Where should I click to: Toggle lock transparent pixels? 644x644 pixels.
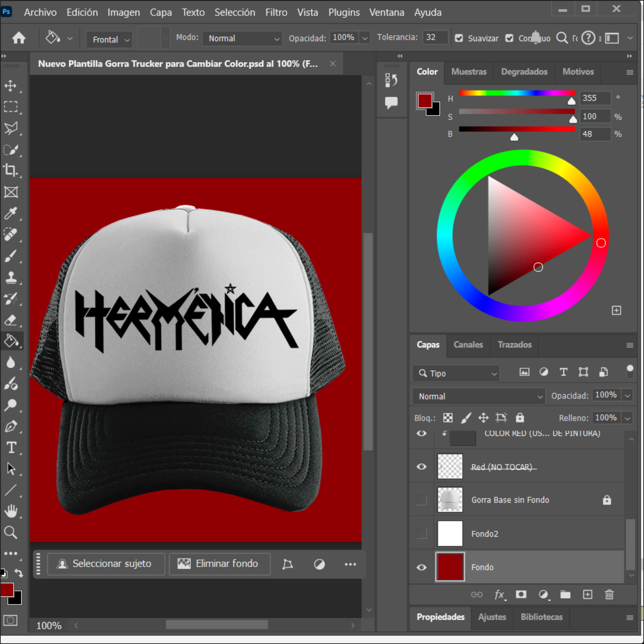tap(448, 418)
